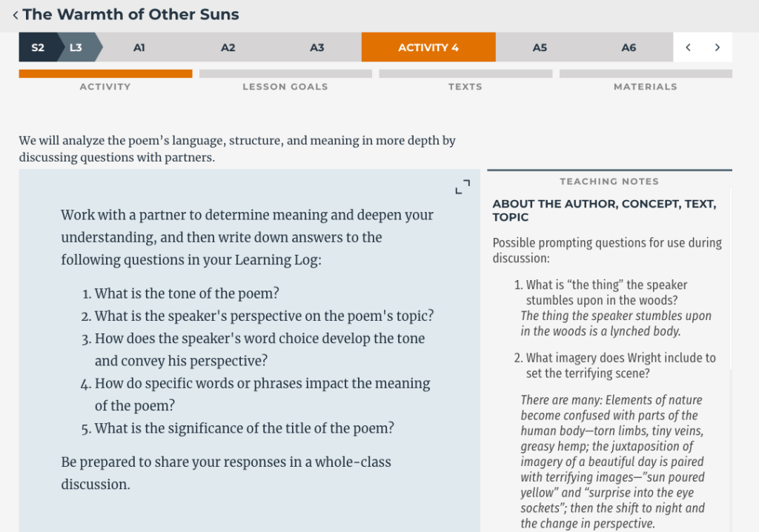Switch to activity A5
The height and width of the screenshot is (532, 759).
click(x=540, y=47)
